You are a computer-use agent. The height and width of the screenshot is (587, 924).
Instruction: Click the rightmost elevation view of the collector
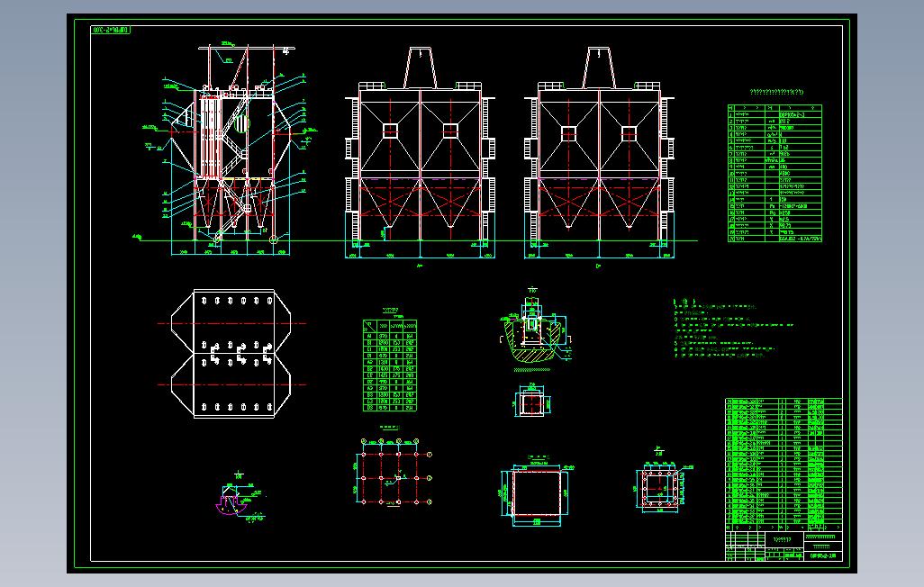(599, 153)
